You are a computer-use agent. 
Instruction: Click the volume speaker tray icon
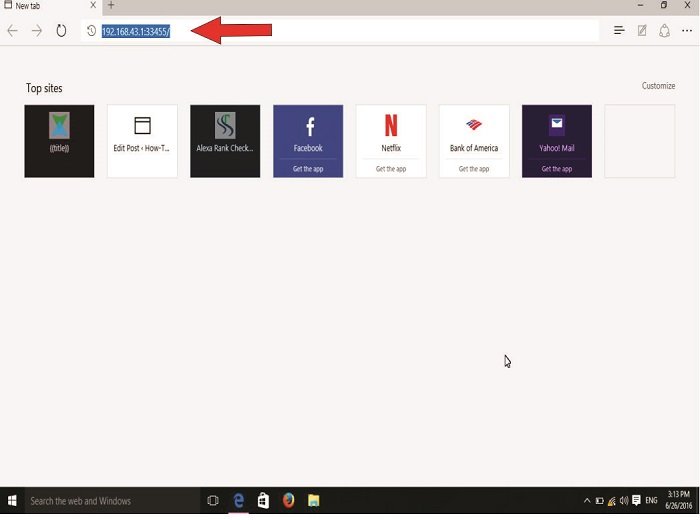click(624, 500)
